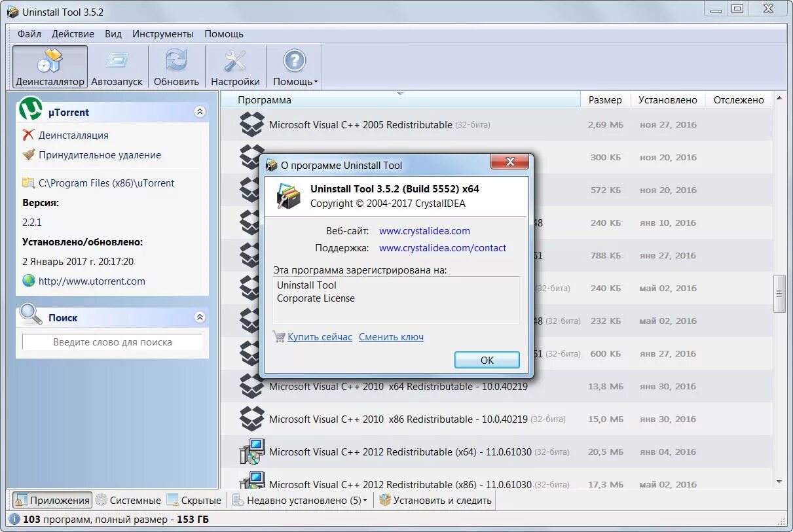Image resolution: width=793 pixels, height=532 pixels.
Task: Click the scrollbar down arrow
Action: 779,482
